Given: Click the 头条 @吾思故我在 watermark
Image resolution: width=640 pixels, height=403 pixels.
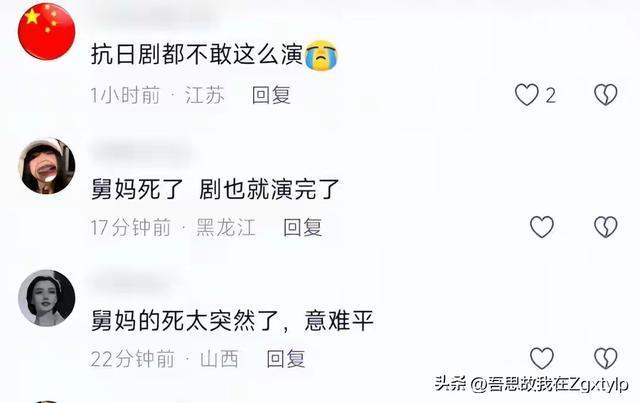Looking at the screenshot, I should coord(531,384).
